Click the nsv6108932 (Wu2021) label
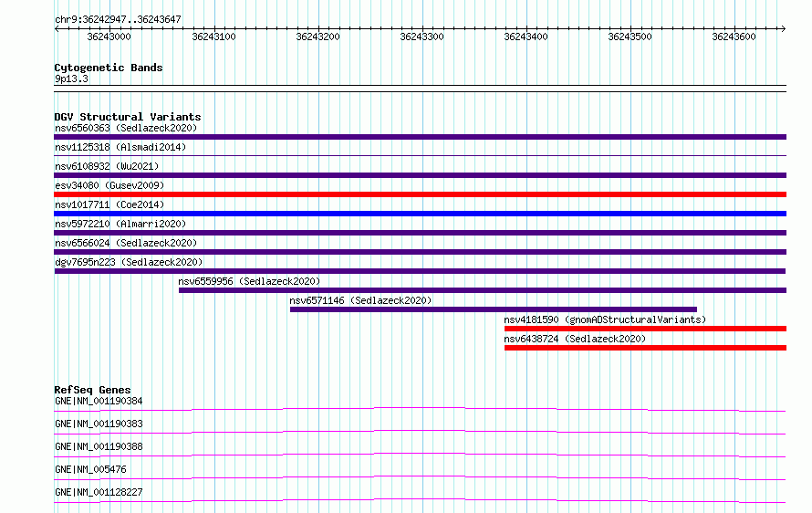This screenshot has height=513, width=812. 107,166
